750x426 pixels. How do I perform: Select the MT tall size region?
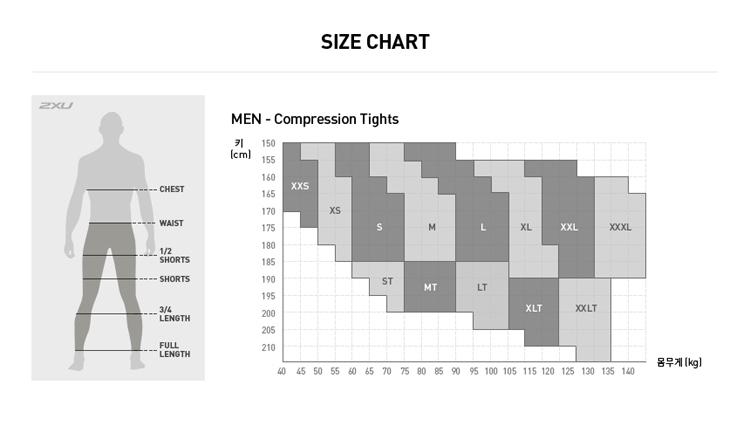430,287
